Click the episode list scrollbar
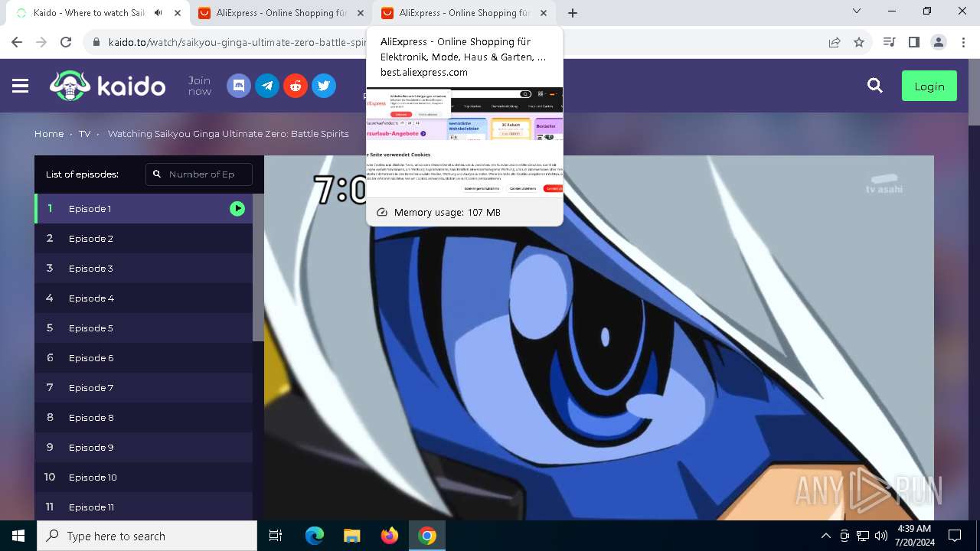This screenshot has width=980, height=551. [x=258, y=268]
